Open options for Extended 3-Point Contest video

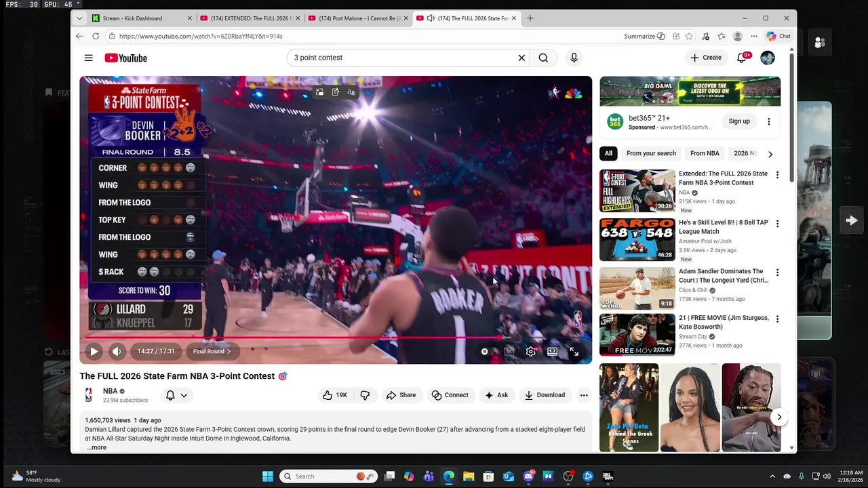[x=777, y=175]
